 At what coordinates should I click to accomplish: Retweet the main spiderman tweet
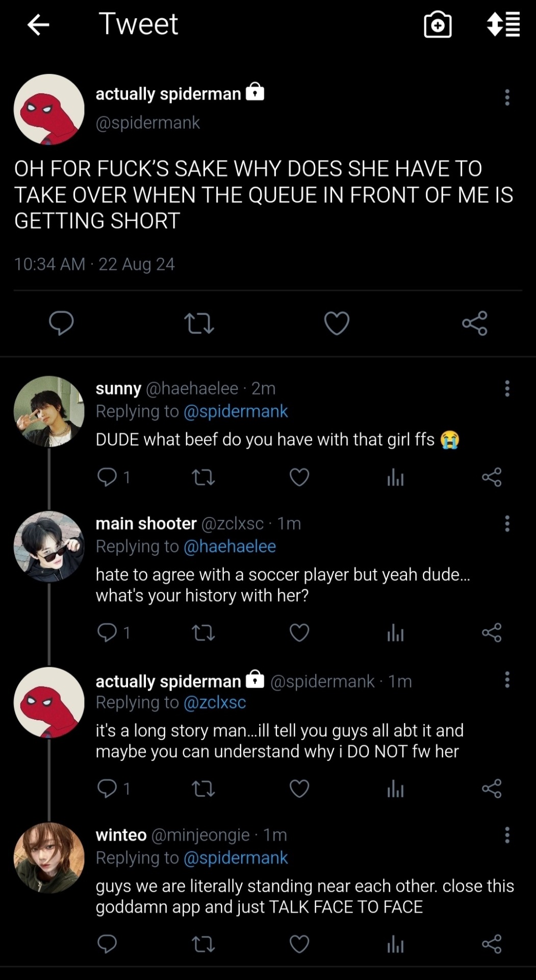pyautogui.click(x=199, y=324)
